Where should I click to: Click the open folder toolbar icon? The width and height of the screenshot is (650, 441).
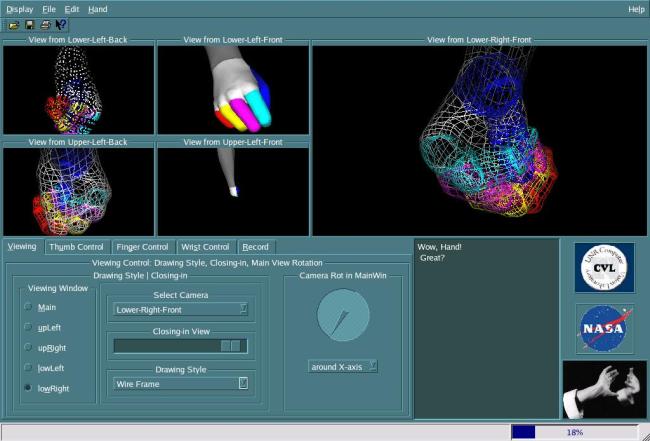[13, 24]
